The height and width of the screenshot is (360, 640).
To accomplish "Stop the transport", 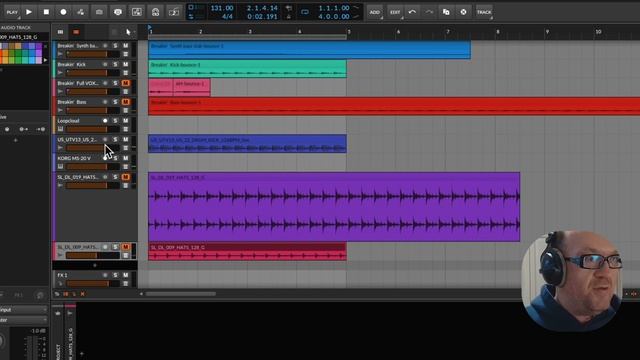I will (46, 12).
